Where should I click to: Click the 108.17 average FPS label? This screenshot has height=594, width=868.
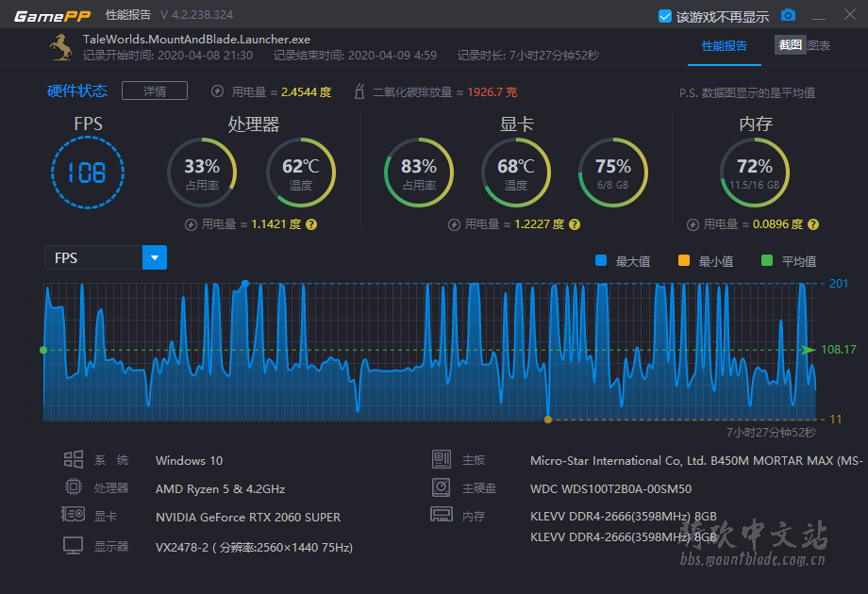pos(839,350)
